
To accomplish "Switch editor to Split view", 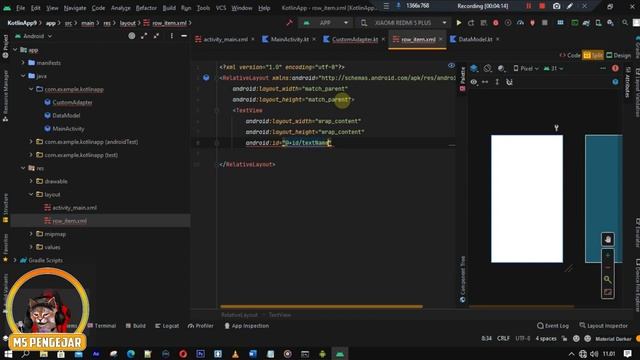I will coord(593,55).
